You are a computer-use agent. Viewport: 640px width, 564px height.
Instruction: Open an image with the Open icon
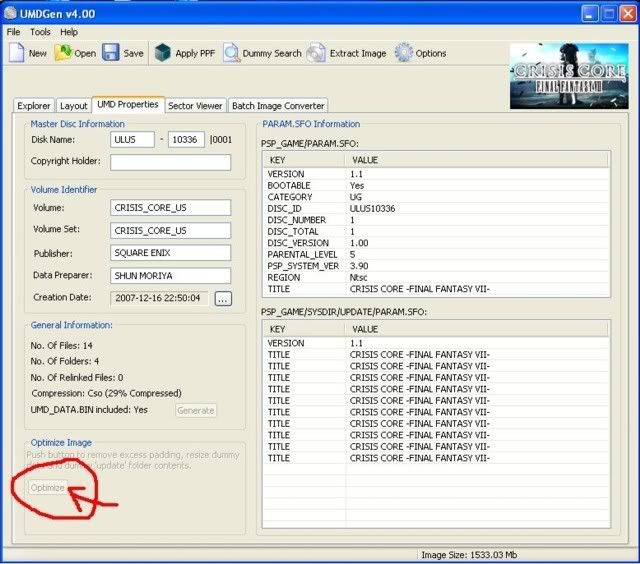click(63, 53)
